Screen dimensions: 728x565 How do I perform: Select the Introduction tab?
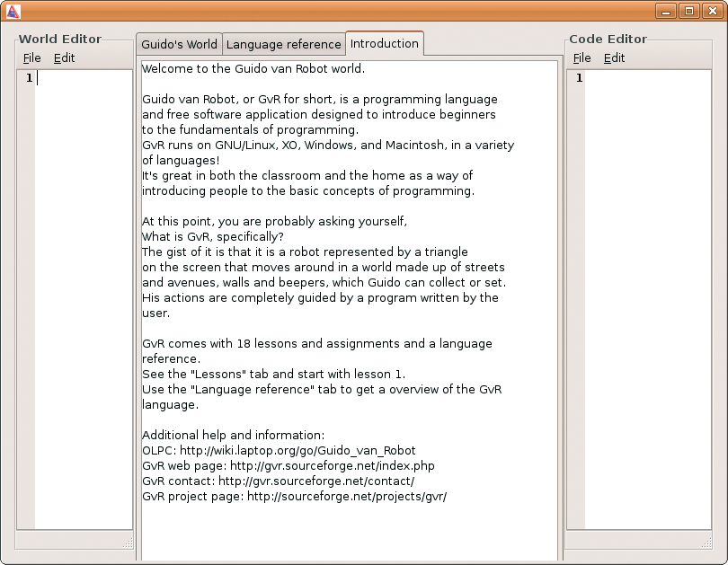pos(385,43)
